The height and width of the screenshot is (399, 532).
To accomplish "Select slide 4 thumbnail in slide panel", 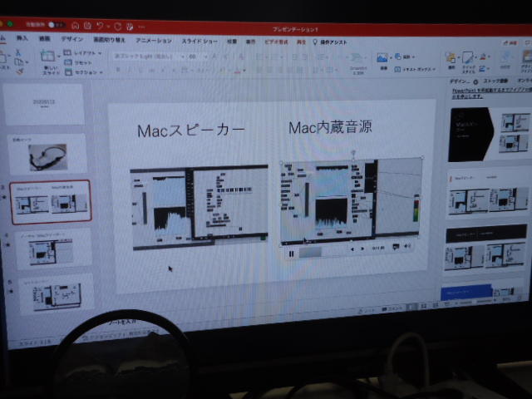I will 53,249.
